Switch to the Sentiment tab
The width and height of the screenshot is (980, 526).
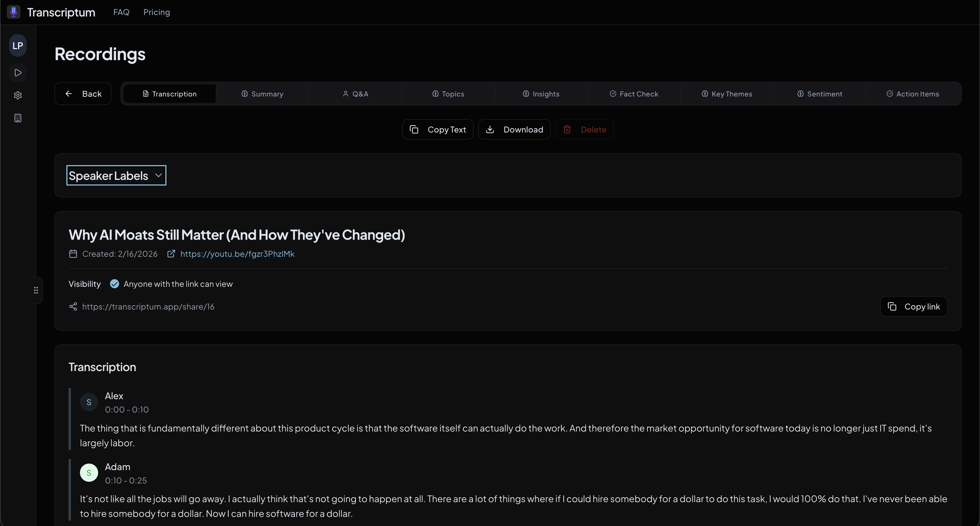[x=820, y=94]
